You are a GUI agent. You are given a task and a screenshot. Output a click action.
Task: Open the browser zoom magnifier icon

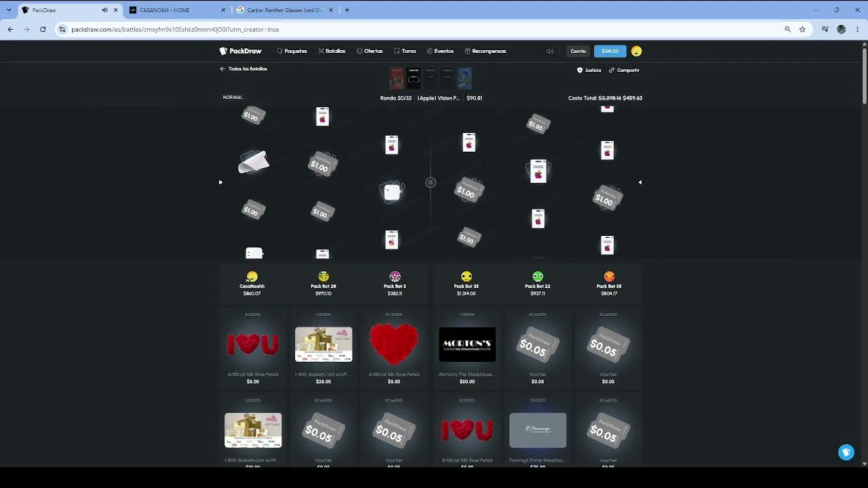coord(787,29)
